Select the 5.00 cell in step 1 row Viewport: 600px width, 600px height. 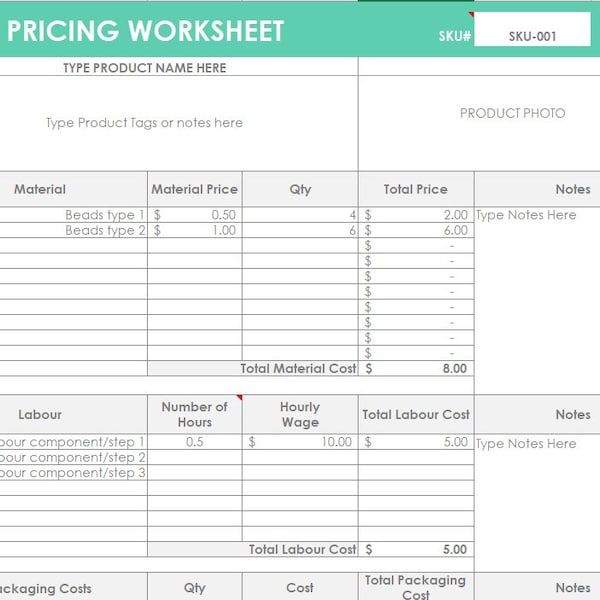tap(416, 442)
